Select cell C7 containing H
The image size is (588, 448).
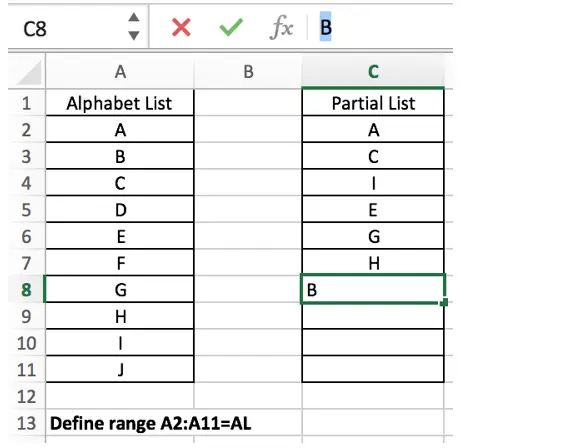coord(373,263)
